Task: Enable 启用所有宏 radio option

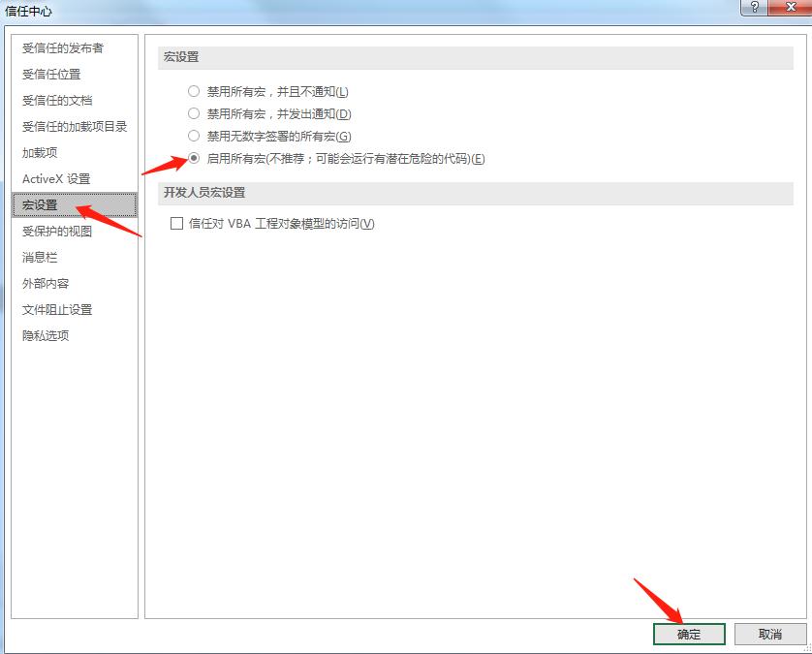Action: point(196,158)
